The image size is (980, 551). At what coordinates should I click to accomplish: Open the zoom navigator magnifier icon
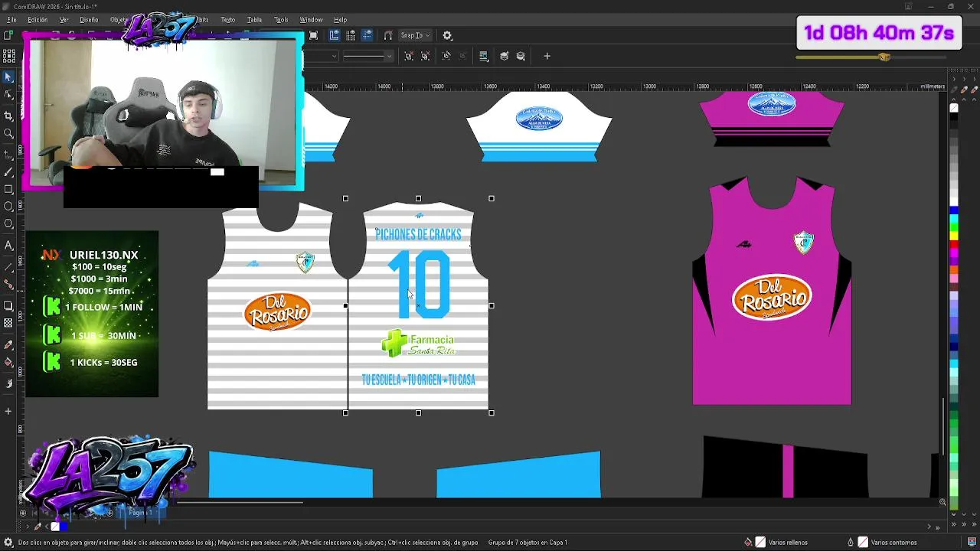tap(942, 502)
